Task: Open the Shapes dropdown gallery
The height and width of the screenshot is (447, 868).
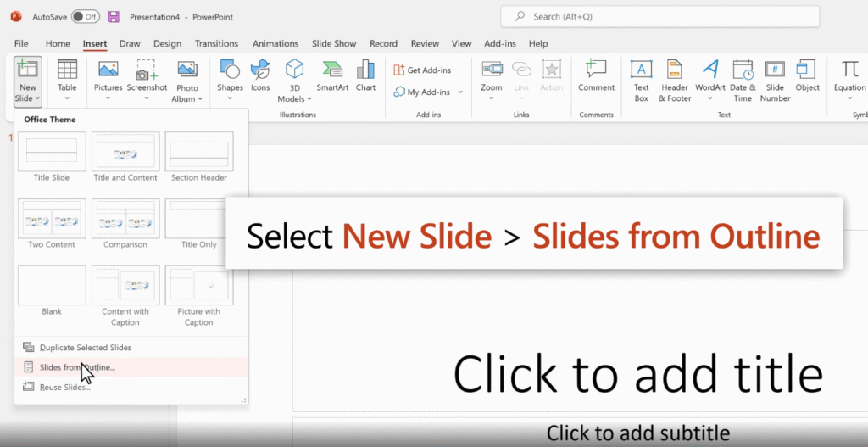Action: (230, 81)
